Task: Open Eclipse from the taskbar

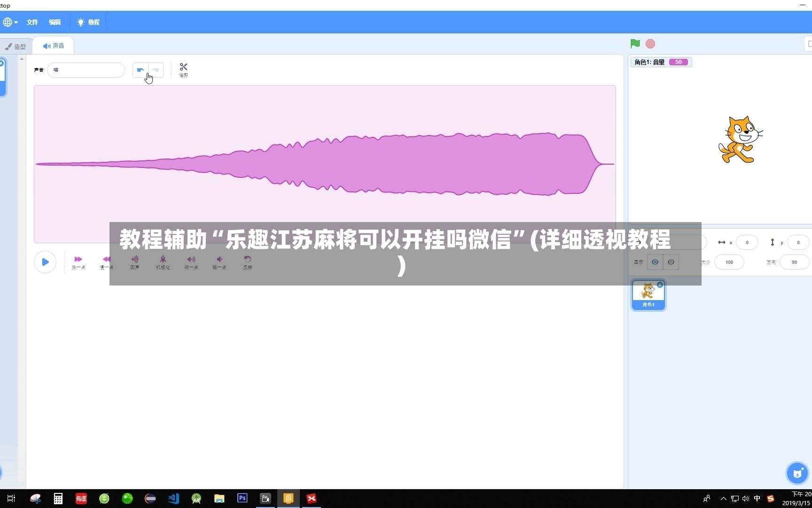Action: (150, 499)
